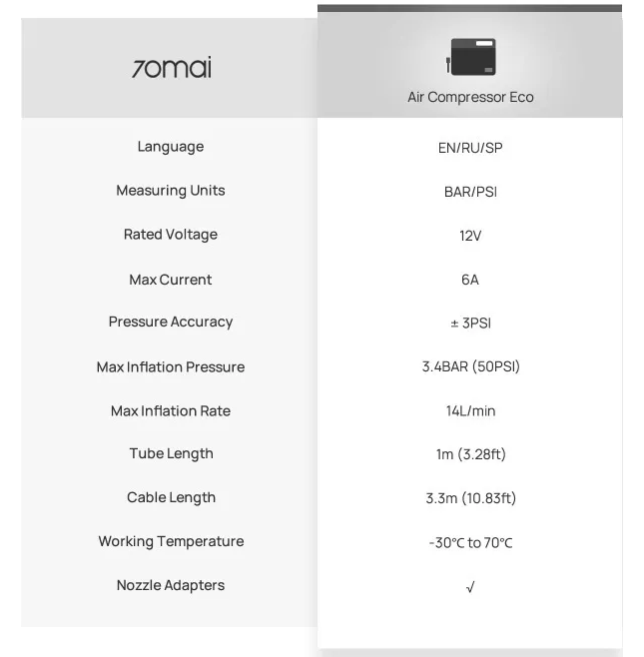Click the Air Compressor Eco product image
Image resolution: width=644 pixels, height=657 pixels.
(471, 57)
